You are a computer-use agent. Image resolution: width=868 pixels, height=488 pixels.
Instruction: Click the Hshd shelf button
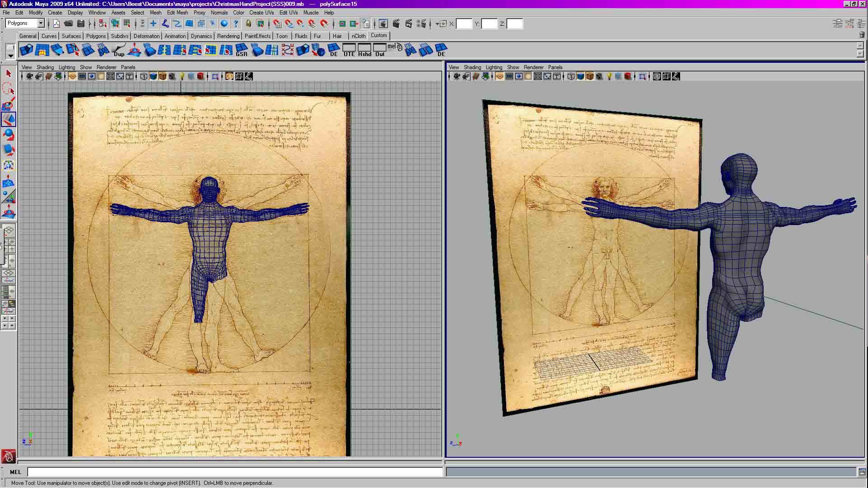coord(364,50)
